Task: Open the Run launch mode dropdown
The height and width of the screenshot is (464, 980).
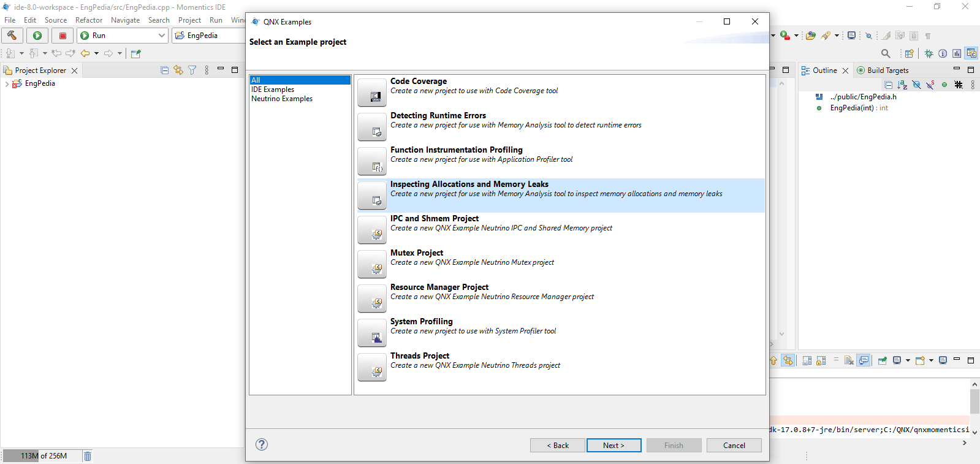Action: click(162, 36)
